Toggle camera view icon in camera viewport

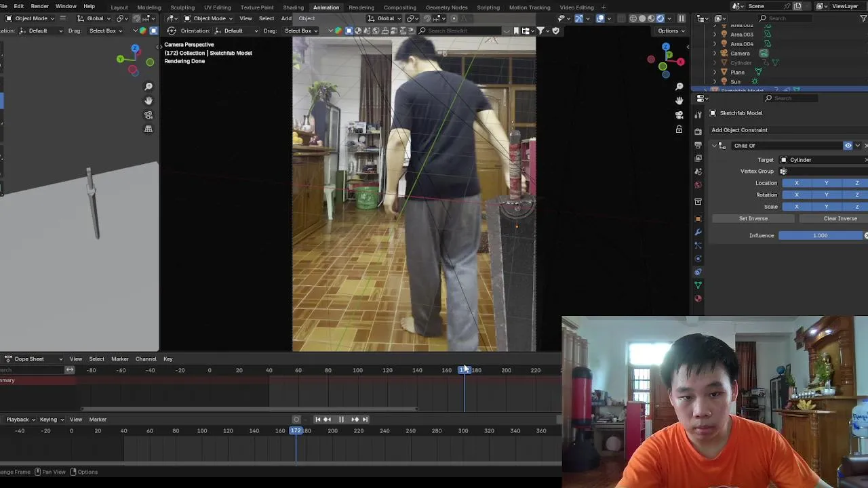coord(679,115)
